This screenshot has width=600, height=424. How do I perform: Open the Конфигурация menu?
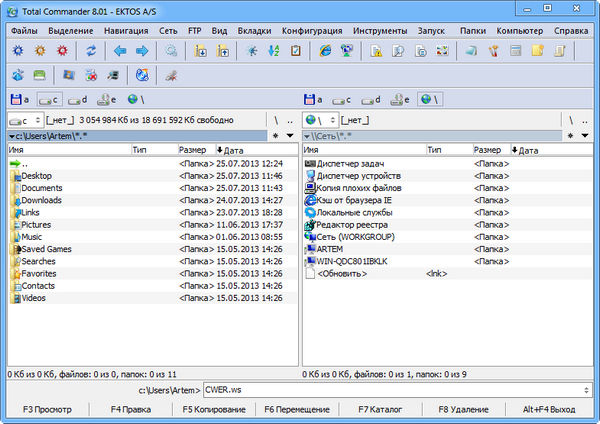click(312, 30)
